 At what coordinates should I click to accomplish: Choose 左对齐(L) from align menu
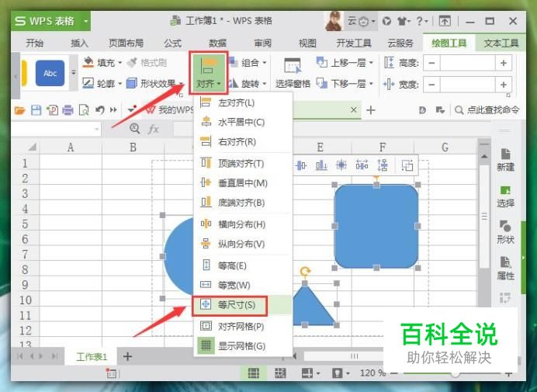(x=243, y=102)
